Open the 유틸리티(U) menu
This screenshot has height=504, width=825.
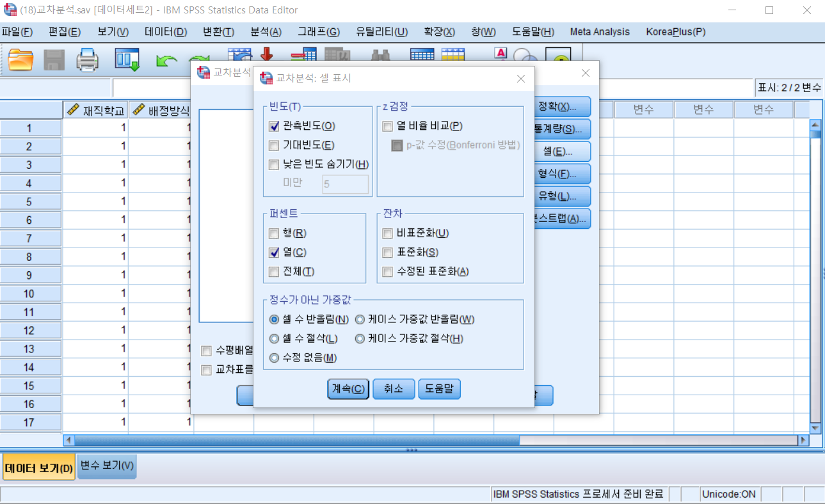pyautogui.click(x=382, y=32)
